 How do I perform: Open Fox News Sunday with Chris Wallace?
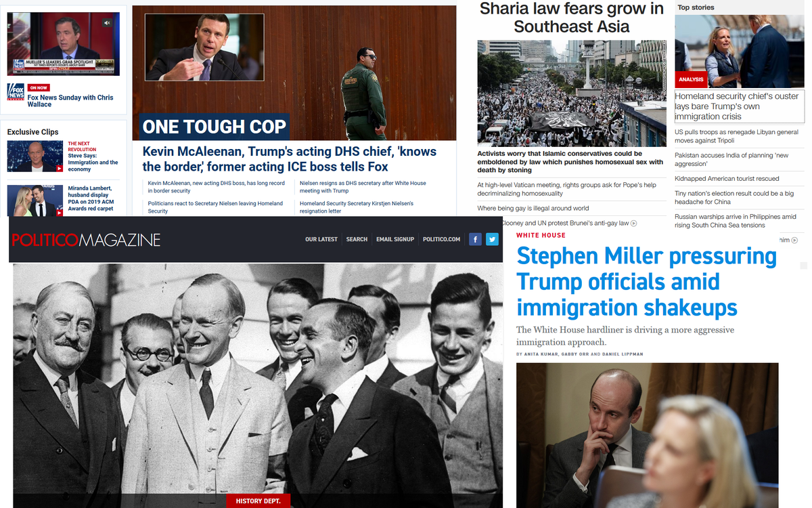[x=70, y=101]
